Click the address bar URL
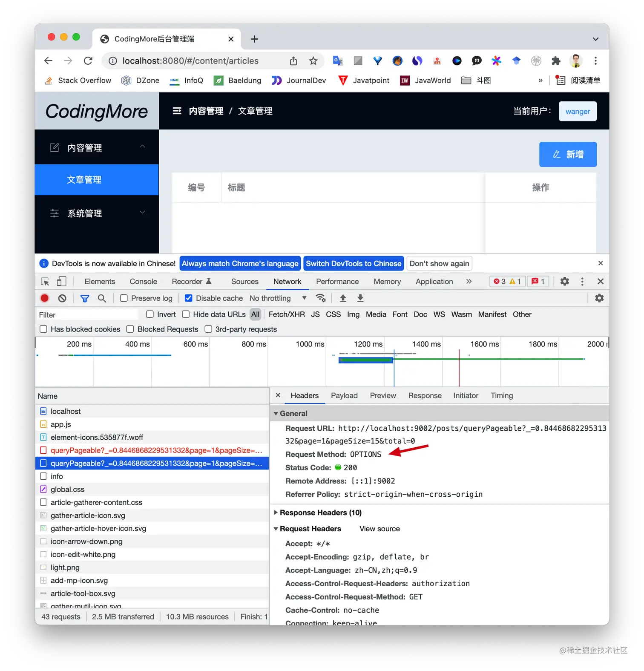 click(190, 61)
